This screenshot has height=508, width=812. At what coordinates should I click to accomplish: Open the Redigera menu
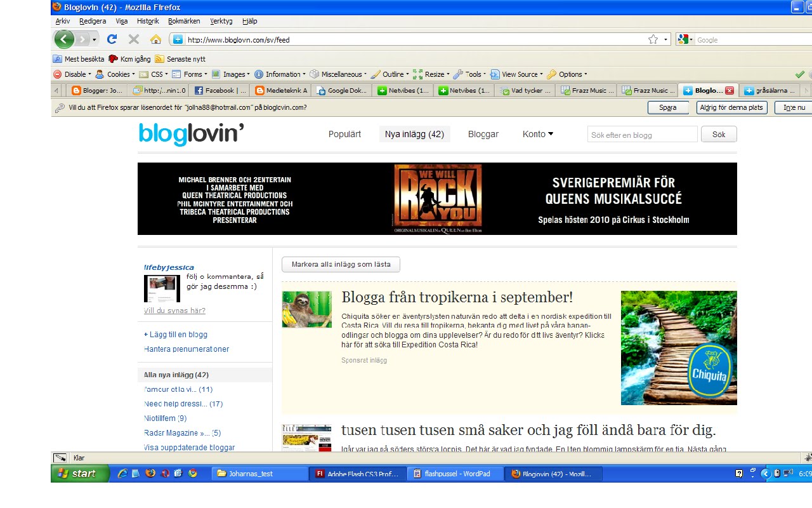pos(93,21)
